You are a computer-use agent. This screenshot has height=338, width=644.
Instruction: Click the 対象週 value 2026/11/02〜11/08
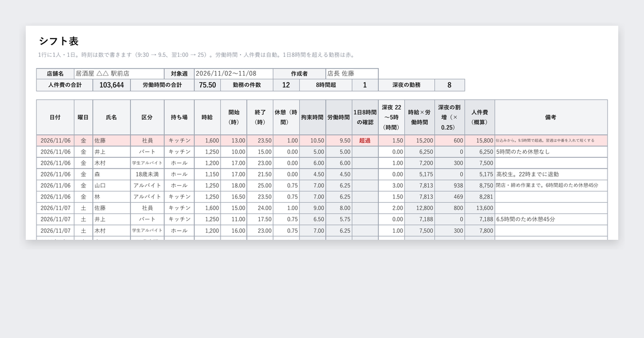[x=233, y=74]
